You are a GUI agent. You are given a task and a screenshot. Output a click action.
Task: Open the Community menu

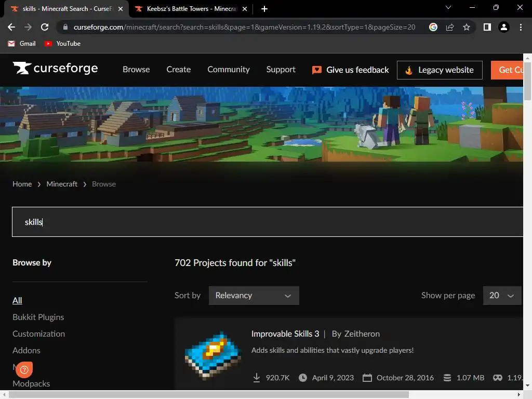(229, 70)
